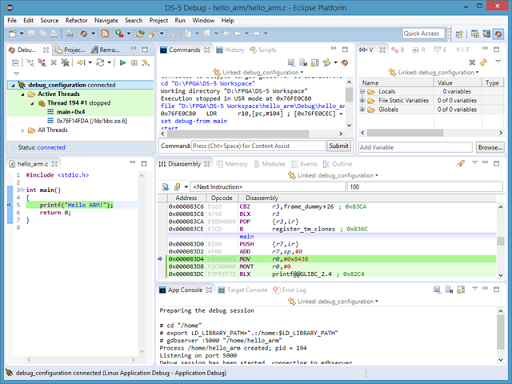
Task: Click Clear Console icon in App Console
Action: click(449, 289)
